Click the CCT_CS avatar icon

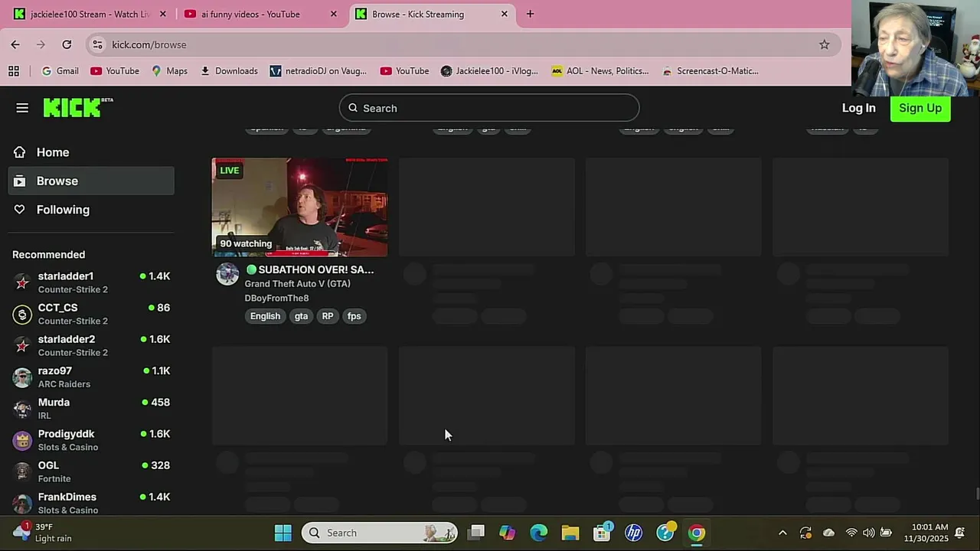pyautogui.click(x=23, y=314)
